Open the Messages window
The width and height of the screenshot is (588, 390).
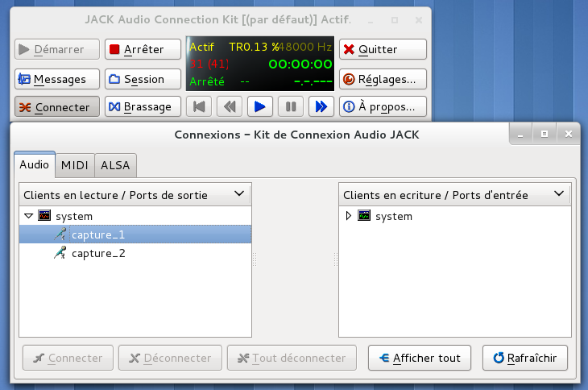click(x=57, y=79)
